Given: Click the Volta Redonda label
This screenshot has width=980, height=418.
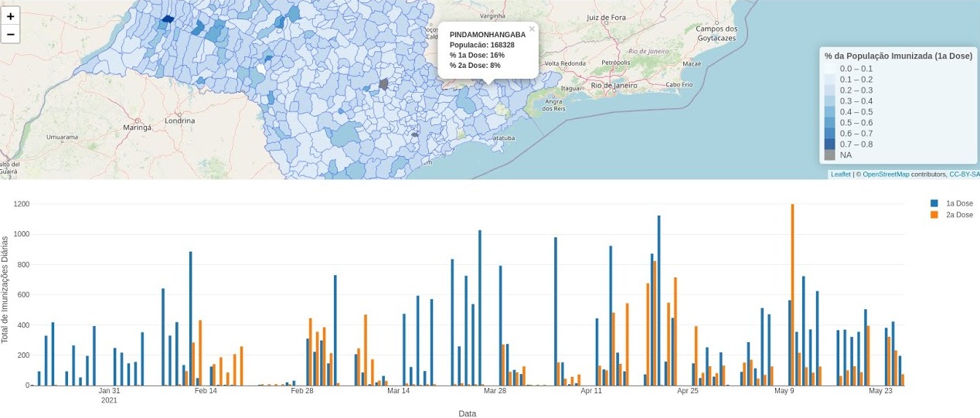Looking at the screenshot, I should pos(565,63).
